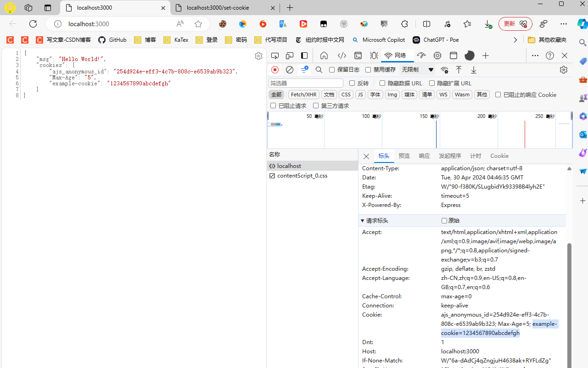The image size is (588, 368).
Task: Open the GitHub bookmark
Action: 112,40
